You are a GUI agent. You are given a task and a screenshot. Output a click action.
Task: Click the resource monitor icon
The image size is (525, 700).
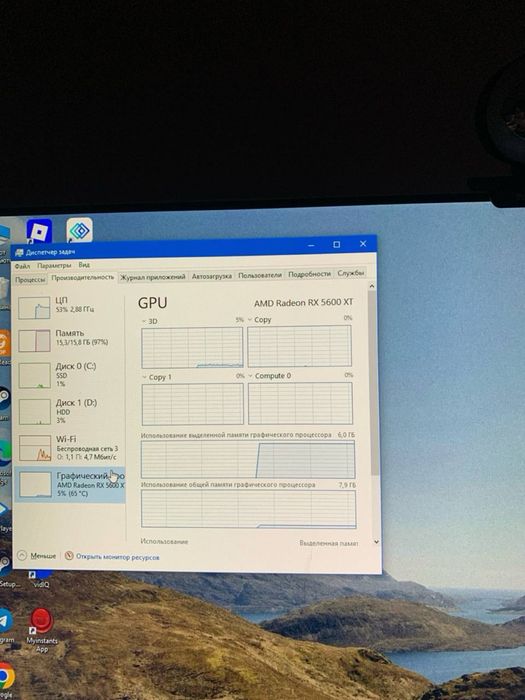click(x=69, y=556)
